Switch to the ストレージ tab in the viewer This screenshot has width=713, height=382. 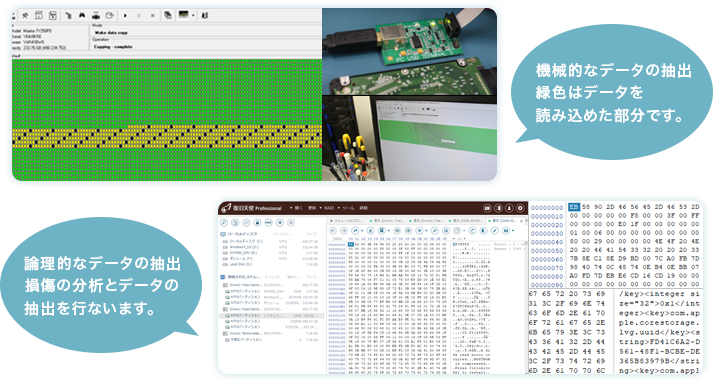(346, 221)
